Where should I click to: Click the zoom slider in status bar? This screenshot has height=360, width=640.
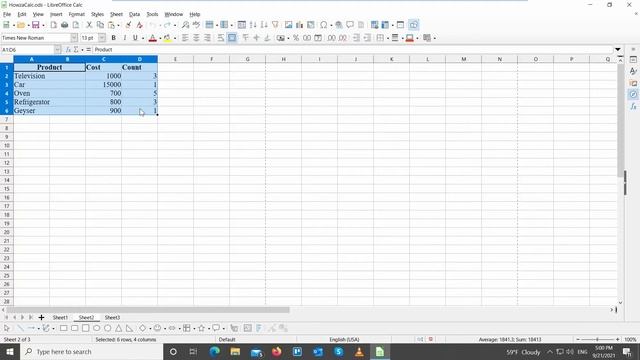pyautogui.click(x=598, y=339)
